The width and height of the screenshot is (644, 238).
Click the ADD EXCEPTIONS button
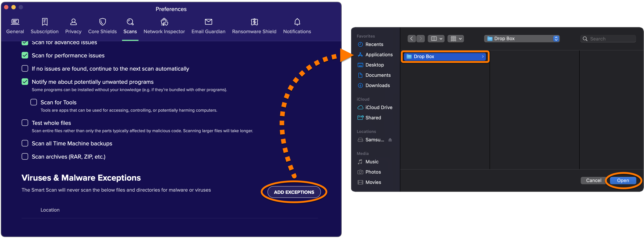(x=294, y=192)
